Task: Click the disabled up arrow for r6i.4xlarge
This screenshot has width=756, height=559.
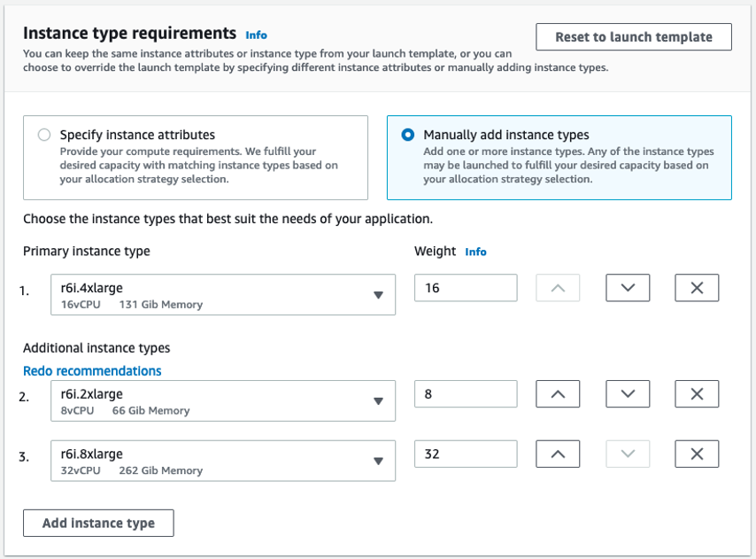Action: point(558,288)
